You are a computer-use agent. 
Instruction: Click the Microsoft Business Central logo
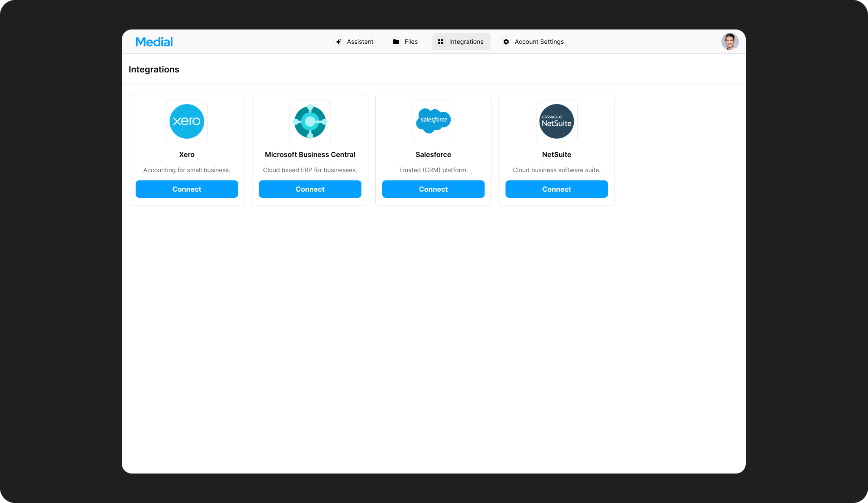click(x=310, y=121)
